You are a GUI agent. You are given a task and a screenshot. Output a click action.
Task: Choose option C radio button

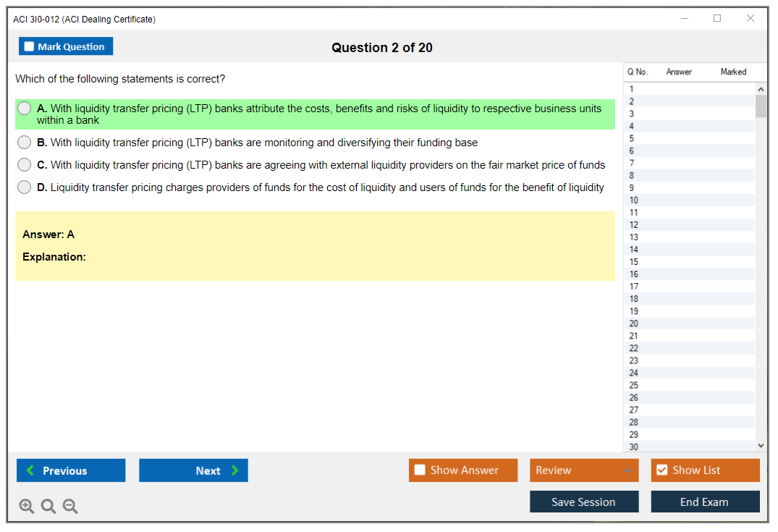click(x=25, y=165)
